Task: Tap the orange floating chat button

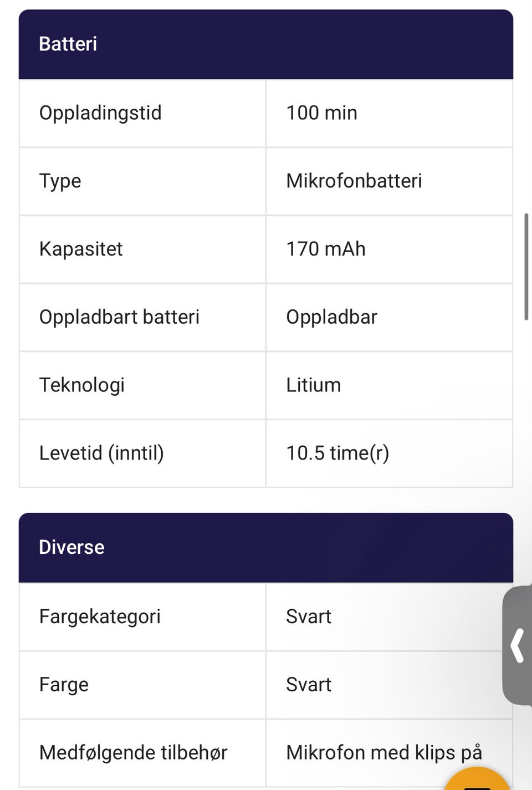Action: 477,781
